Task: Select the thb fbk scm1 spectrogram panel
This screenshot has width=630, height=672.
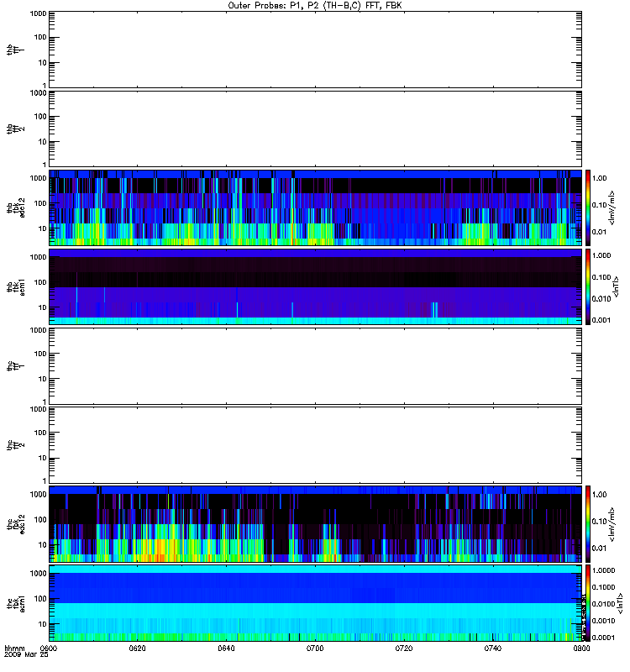Action: pyautogui.click(x=316, y=286)
